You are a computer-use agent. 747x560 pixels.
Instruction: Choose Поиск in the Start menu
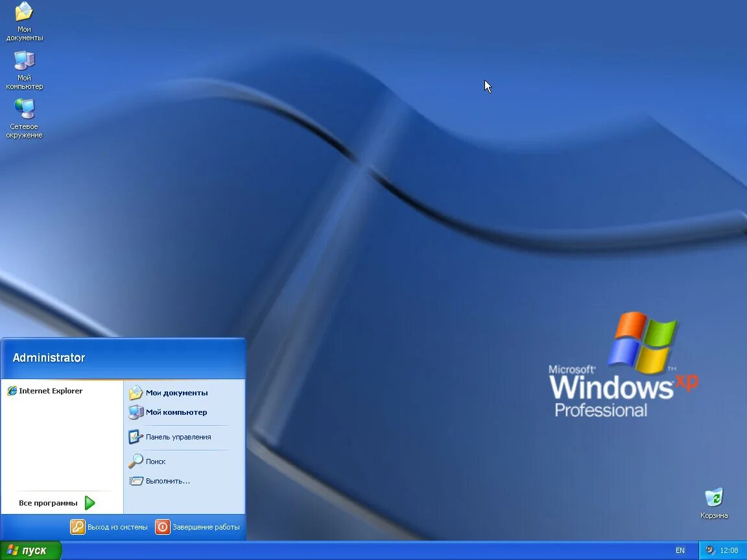pyautogui.click(x=184, y=461)
